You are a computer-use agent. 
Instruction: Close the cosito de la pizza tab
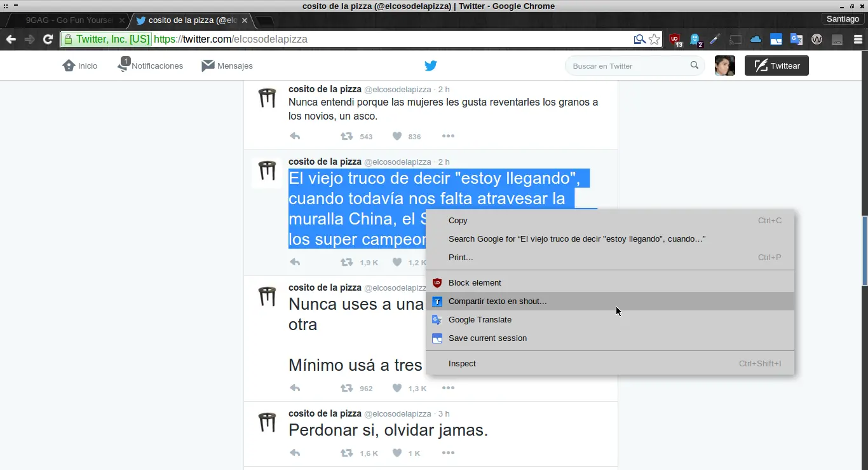pos(245,20)
